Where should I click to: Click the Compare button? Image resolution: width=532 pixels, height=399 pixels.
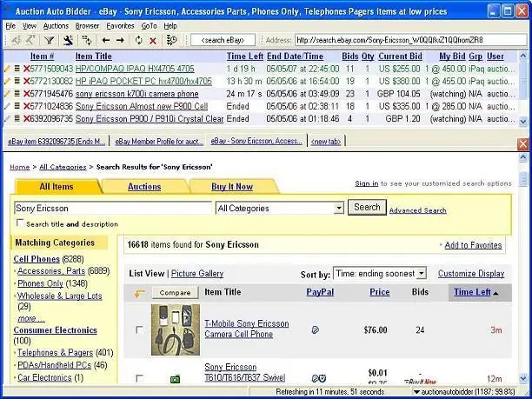(x=175, y=293)
